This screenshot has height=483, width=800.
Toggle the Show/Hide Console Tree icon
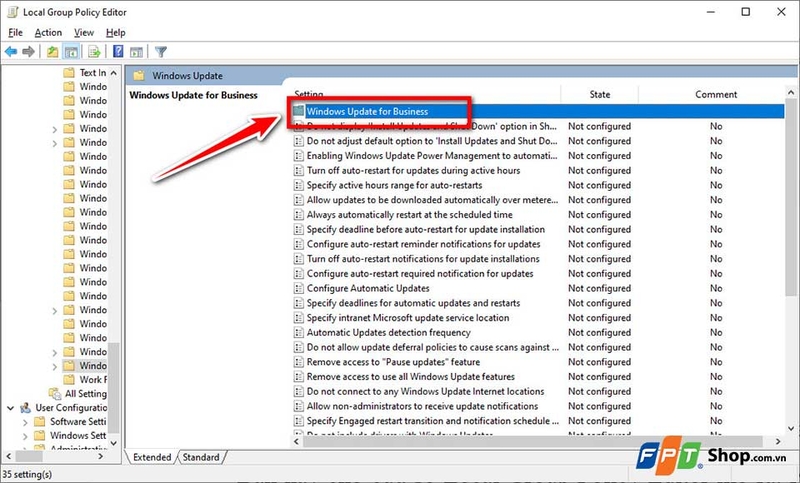[71, 52]
